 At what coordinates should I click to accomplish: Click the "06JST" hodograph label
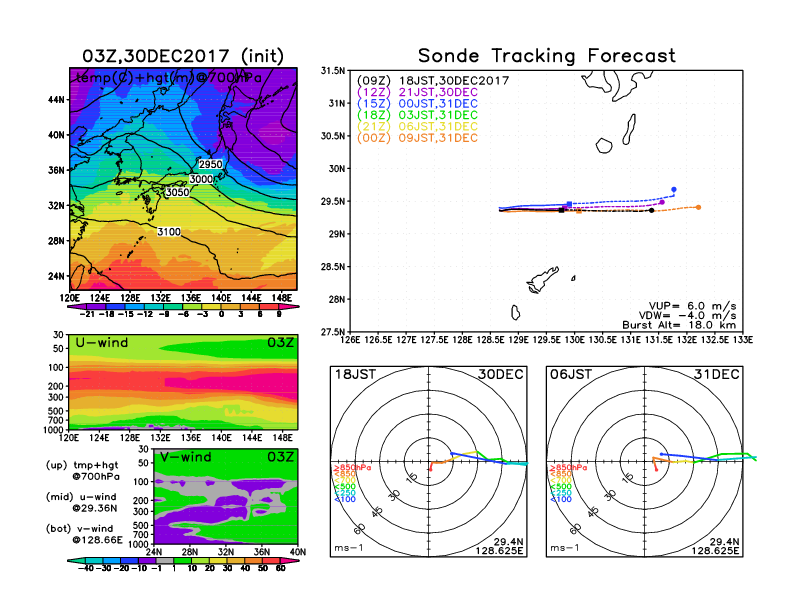[571, 375]
